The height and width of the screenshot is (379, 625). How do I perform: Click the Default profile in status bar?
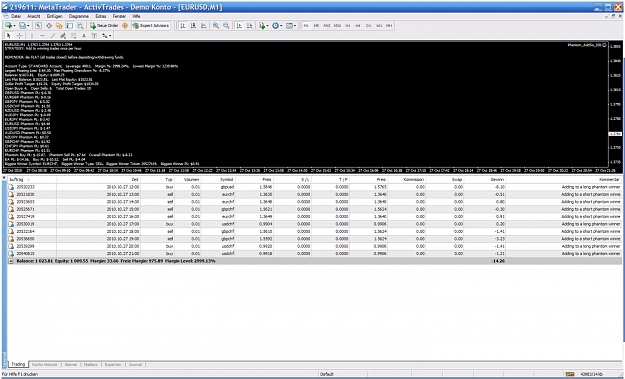[x=326, y=374]
